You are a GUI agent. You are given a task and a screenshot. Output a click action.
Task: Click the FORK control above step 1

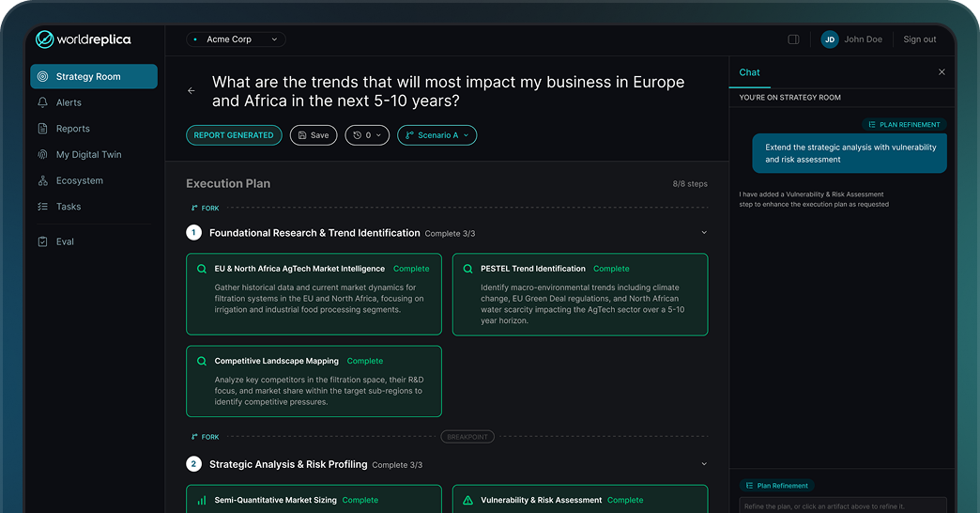205,208
